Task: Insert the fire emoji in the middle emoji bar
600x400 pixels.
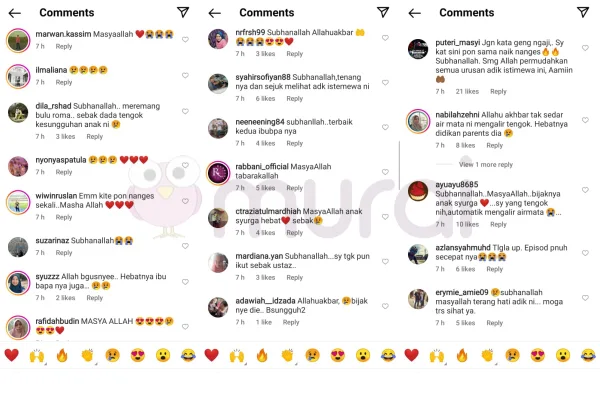Action: (x=262, y=355)
